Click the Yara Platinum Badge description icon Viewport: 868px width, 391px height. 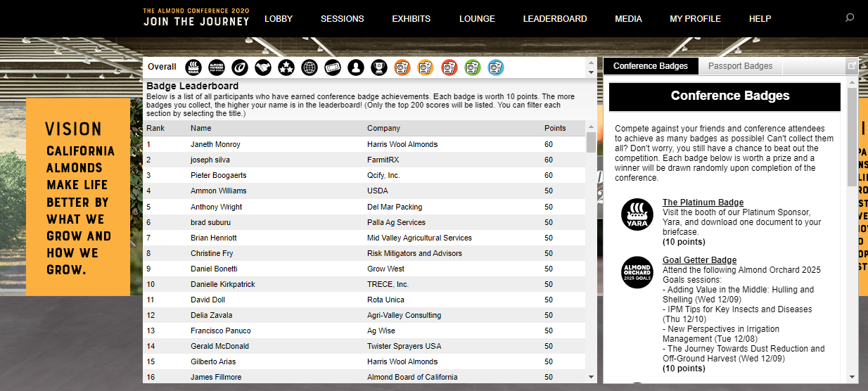coord(637,214)
